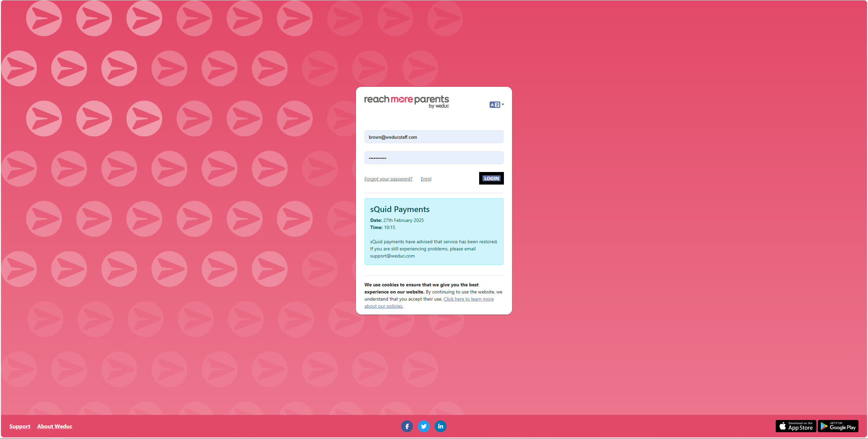Click the cookie notice bold text
The width and height of the screenshot is (868, 439).
tap(421, 285)
